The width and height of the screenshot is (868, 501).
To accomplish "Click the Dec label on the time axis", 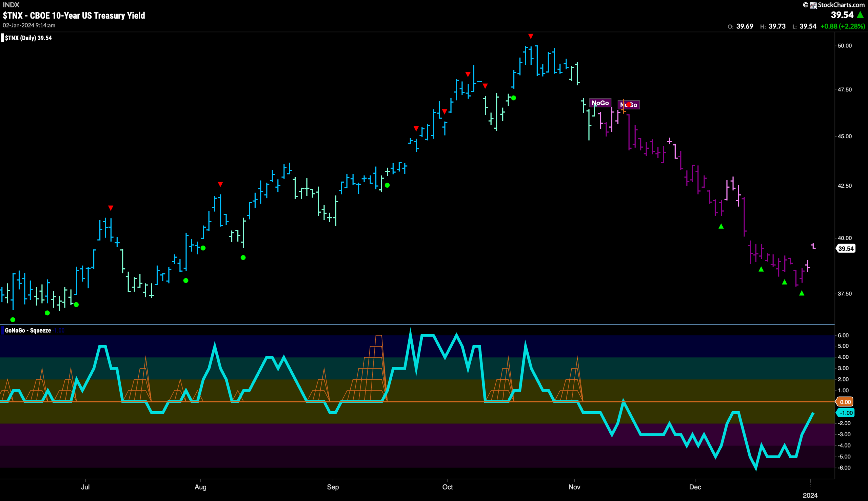I will [695, 487].
